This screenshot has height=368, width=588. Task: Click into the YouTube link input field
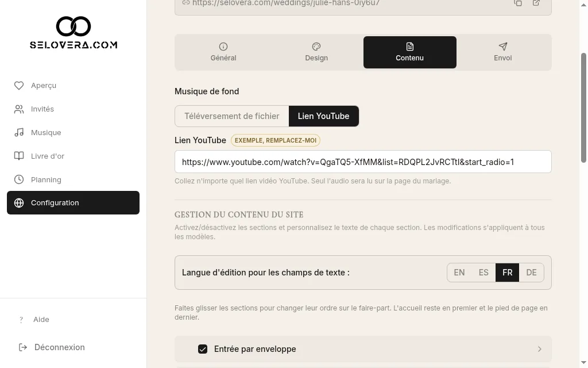tap(363, 162)
